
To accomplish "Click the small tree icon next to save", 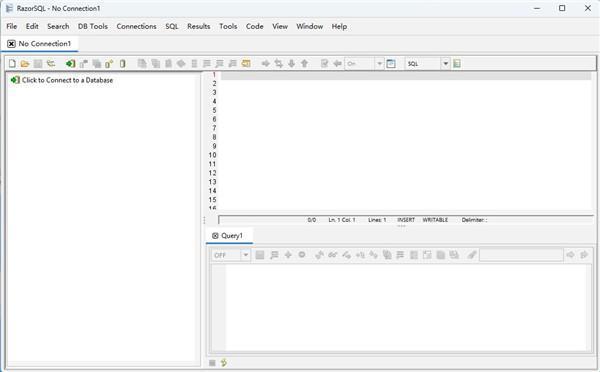I will click(x=51, y=64).
